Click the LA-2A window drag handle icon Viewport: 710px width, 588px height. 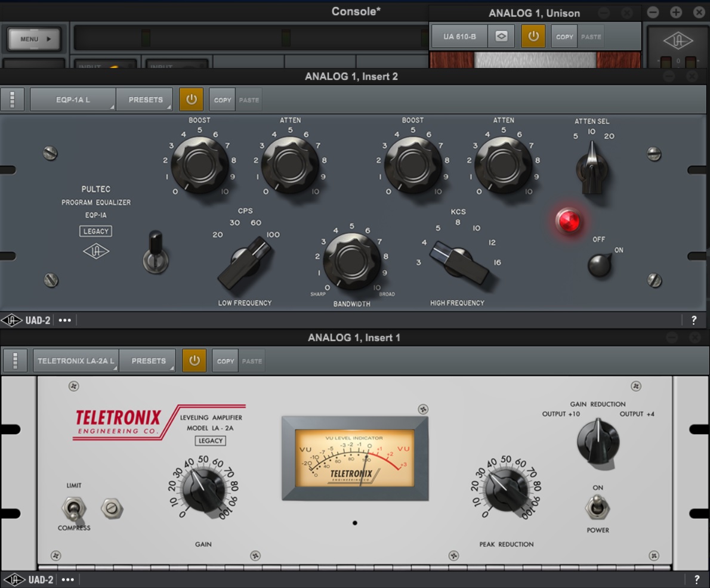tap(15, 361)
